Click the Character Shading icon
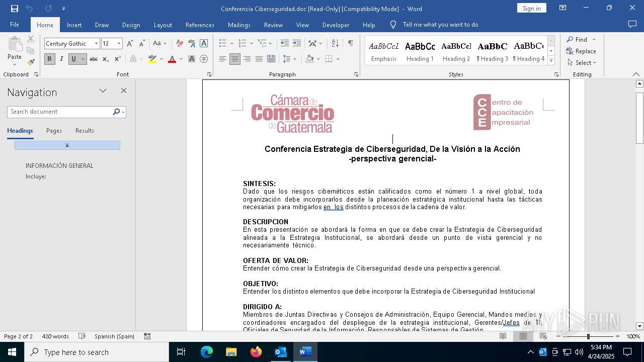Screen dimensions: 644x362 click(x=192, y=59)
